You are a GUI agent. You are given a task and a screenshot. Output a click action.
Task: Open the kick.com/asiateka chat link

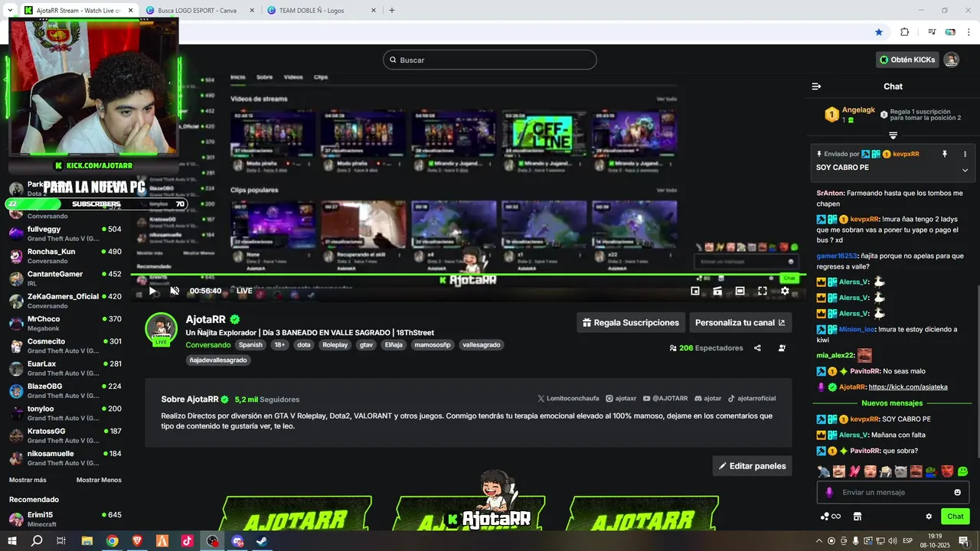coord(908,387)
